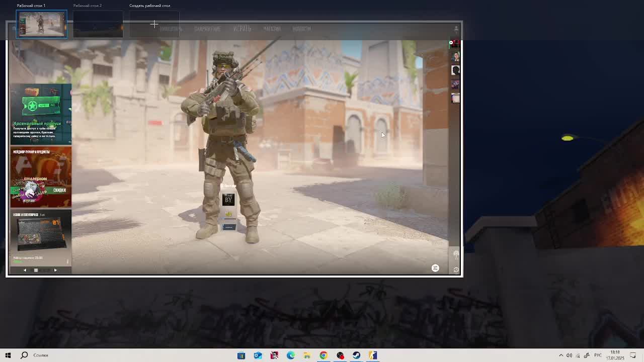This screenshot has width=644, height=362.
Task: Open the BY badge under player model
Action: (x=228, y=200)
